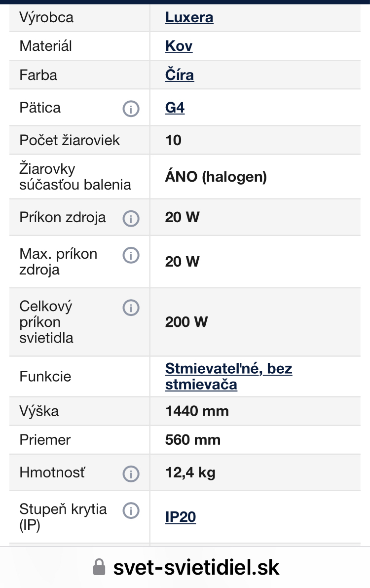The image size is (370, 588).
Task: Tap the Počet žiaroviek row label
Action: [70, 140]
